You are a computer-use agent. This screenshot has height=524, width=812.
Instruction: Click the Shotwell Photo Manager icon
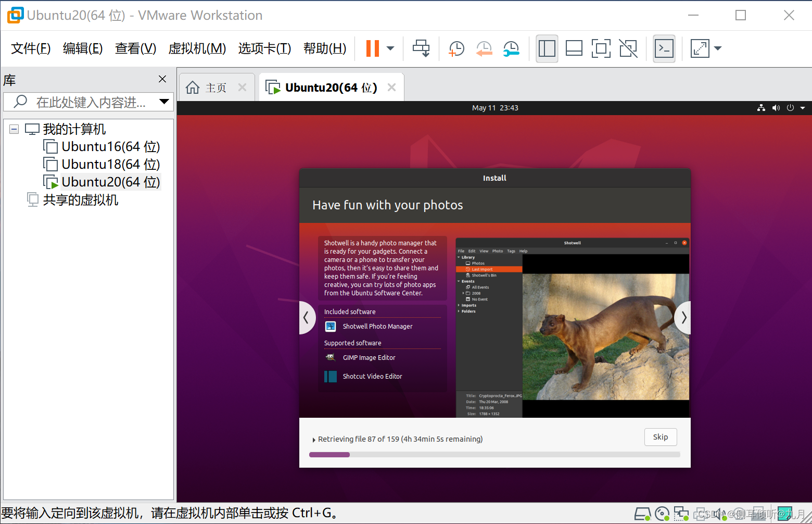331,327
